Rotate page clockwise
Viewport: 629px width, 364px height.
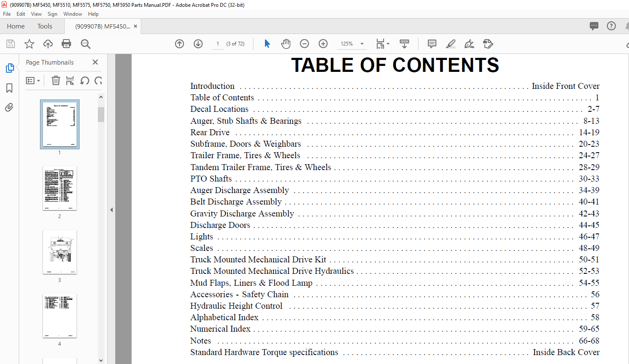(98, 80)
